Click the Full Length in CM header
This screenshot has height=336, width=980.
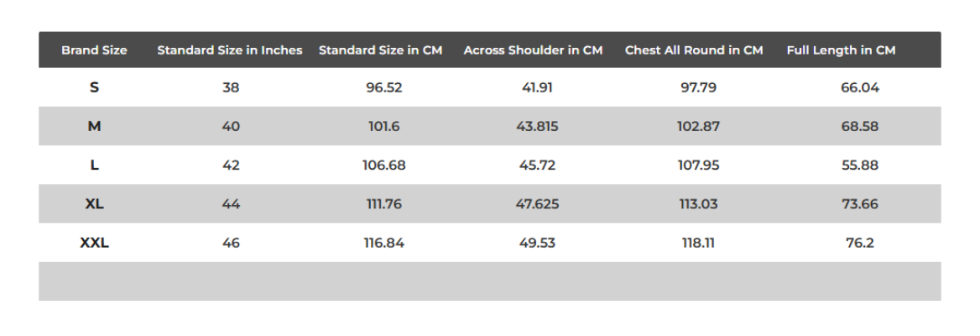click(841, 50)
